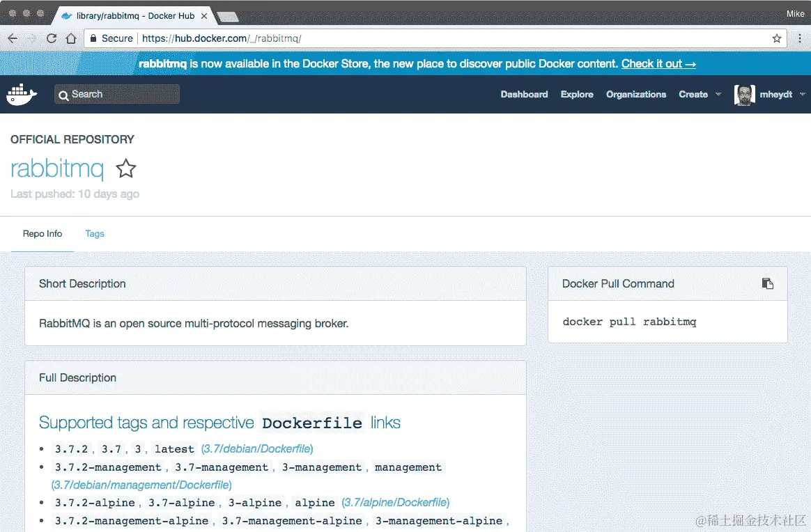Switch to the Tags tab
Viewport: 811px width, 532px height.
point(95,234)
